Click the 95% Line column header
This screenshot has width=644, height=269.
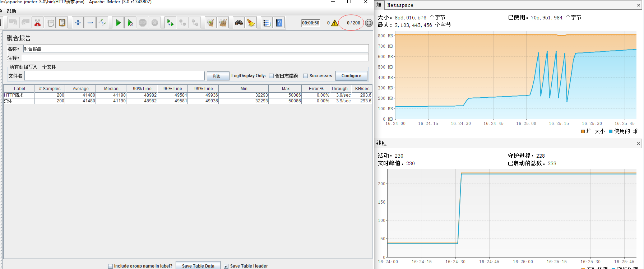[172, 89]
